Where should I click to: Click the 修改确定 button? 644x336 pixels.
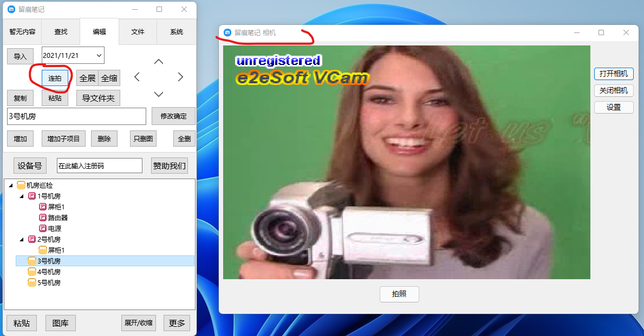click(x=173, y=116)
